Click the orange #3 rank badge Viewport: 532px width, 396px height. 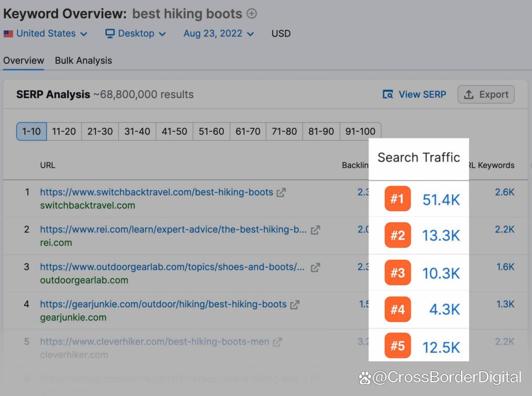[x=397, y=273]
